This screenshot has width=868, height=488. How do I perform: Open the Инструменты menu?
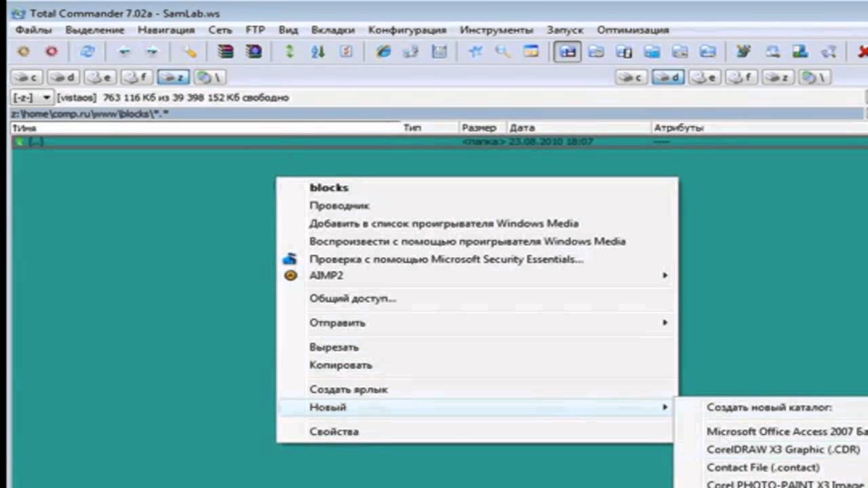tap(496, 30)
